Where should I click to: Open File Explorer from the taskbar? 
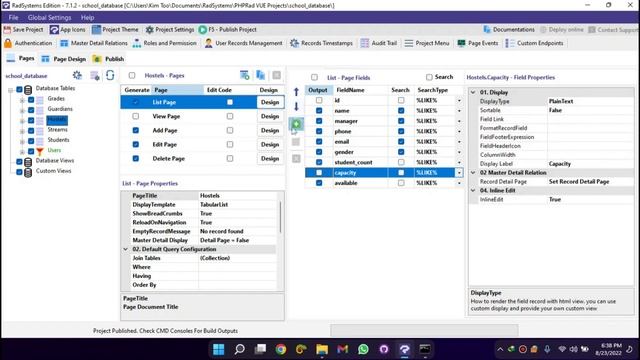coord(322,349)
